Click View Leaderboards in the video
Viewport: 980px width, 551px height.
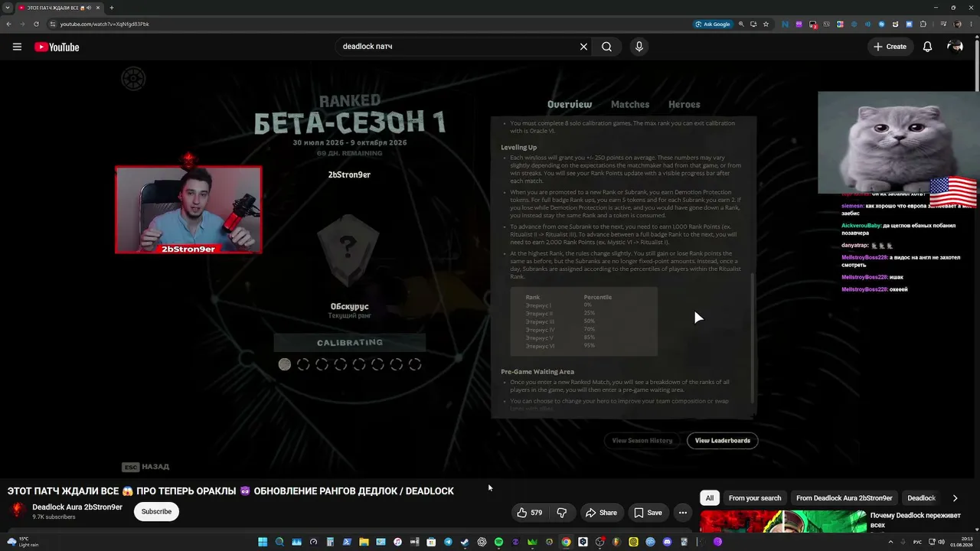coord(723,441)
